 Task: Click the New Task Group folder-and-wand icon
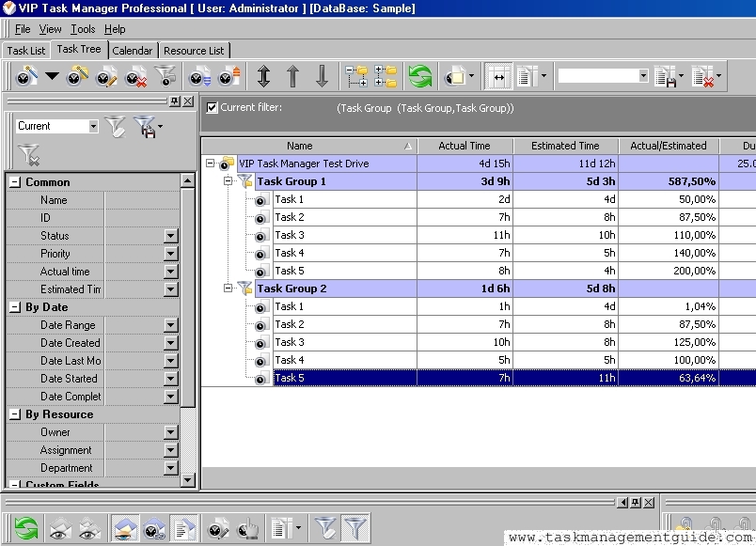pos(77,76)
